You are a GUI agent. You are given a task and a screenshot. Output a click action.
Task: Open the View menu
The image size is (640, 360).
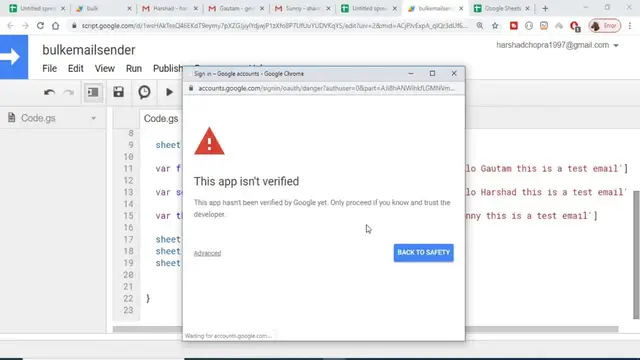[104, 69]
